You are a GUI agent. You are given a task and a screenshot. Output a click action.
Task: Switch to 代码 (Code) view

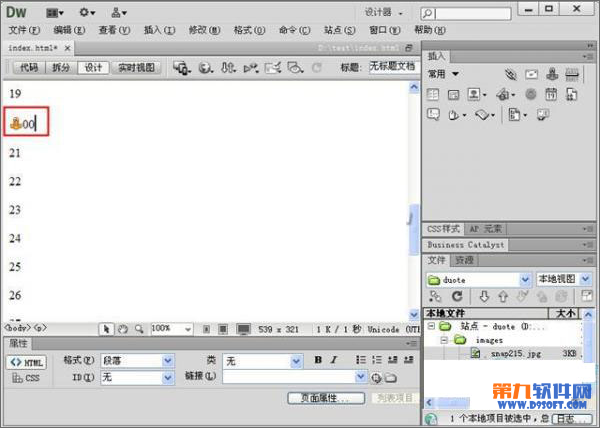(28, 67)
